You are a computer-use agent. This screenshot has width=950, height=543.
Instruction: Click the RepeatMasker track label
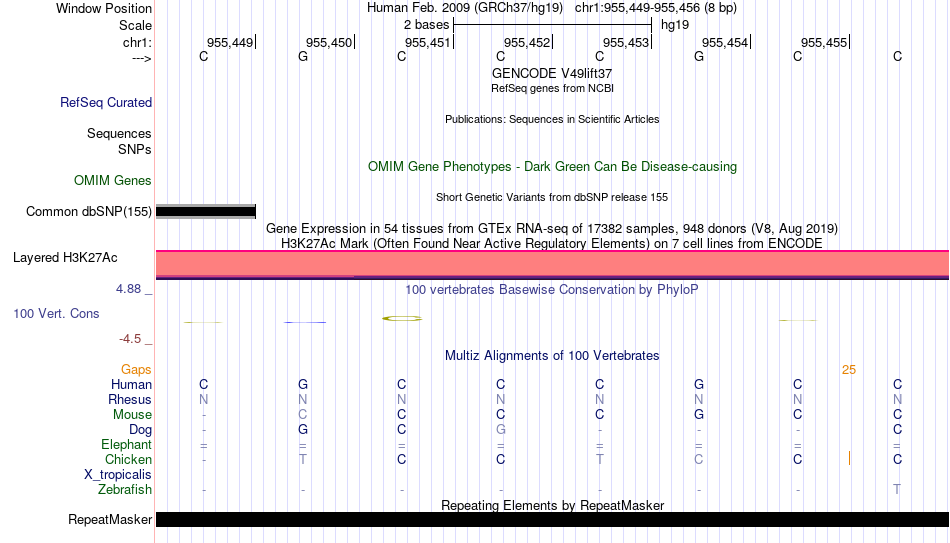(x=110, y=519)
